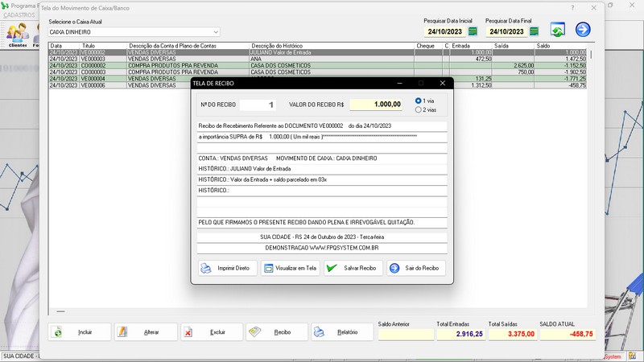The image size is (644, 362).
Task: Click the help question mark icon
Action: [572, 8]
